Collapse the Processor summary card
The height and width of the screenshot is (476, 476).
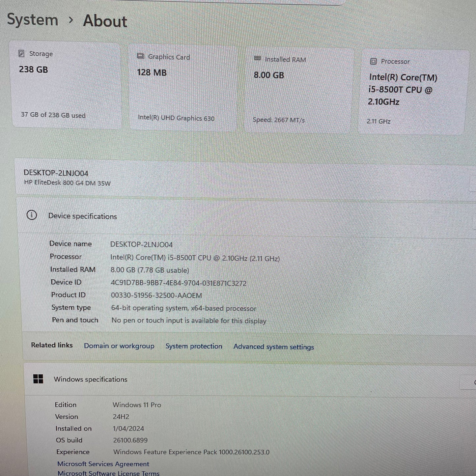[413, 91]
